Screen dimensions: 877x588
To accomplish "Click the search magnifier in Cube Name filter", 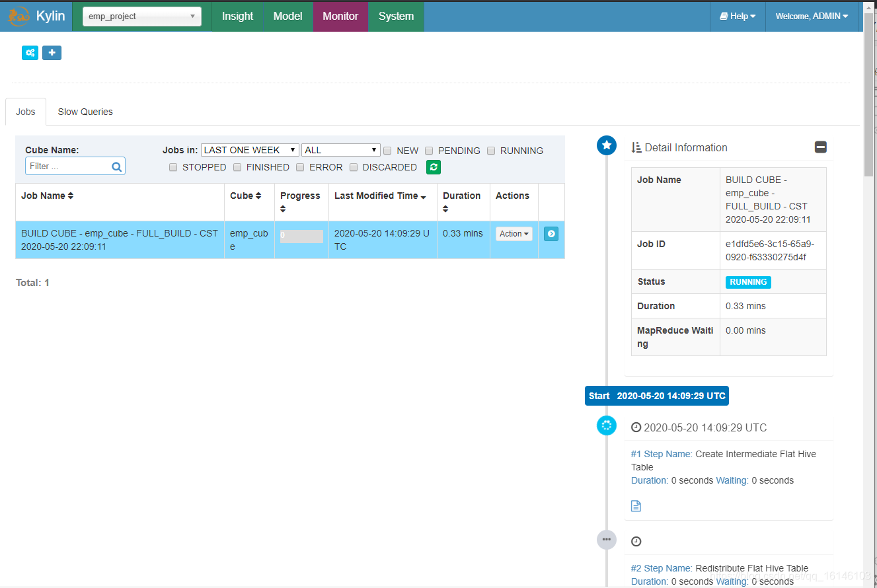I will point(116,166).
